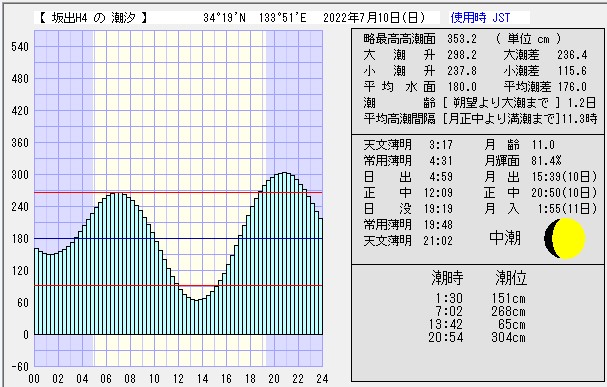Click the -60 y-axis label
607x387 pixels.
pos(19,366)
